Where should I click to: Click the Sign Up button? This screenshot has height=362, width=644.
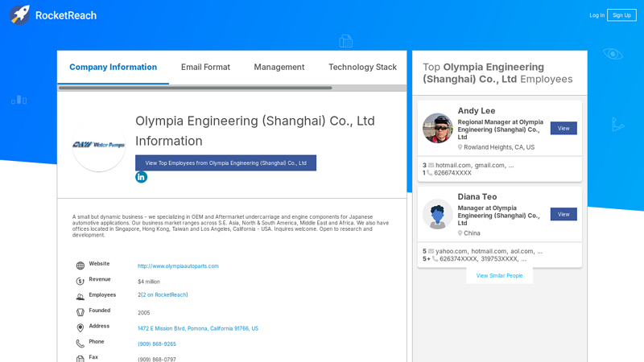[x=621, y=15]
